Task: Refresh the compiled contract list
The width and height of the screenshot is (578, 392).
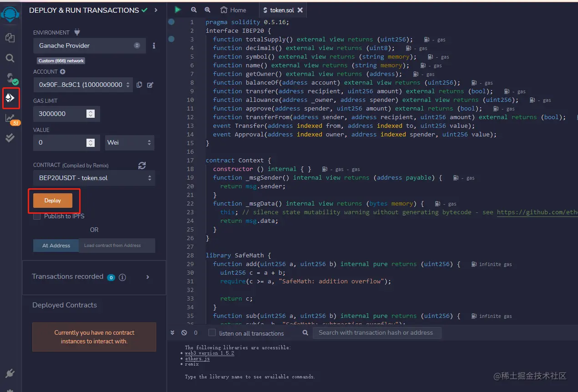Action: (x=142, y=166)
